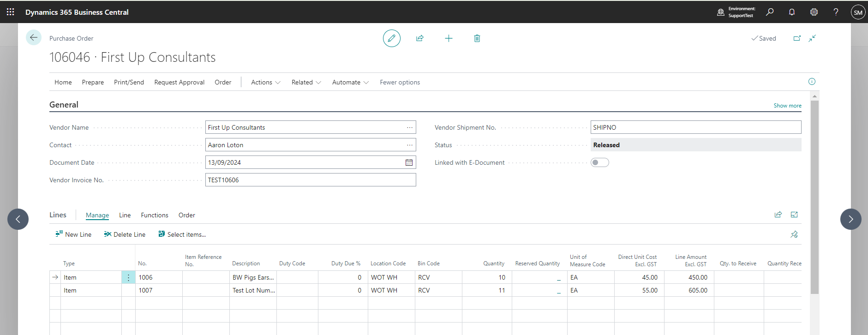Image resolution: width=868 pixels, height=335 pixels.
Task: Share the Lines section icon
Action: click(778, 215)
